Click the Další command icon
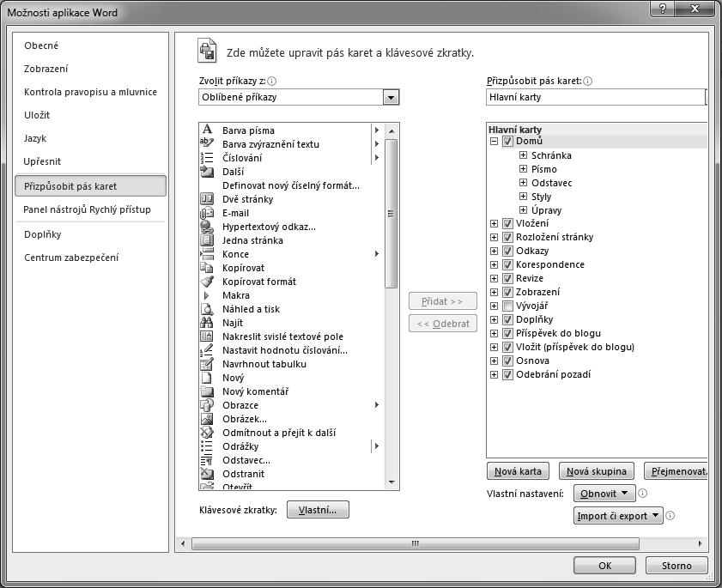Image resolution: width=722 pixels, height=588 pixels. click(207, 172)
